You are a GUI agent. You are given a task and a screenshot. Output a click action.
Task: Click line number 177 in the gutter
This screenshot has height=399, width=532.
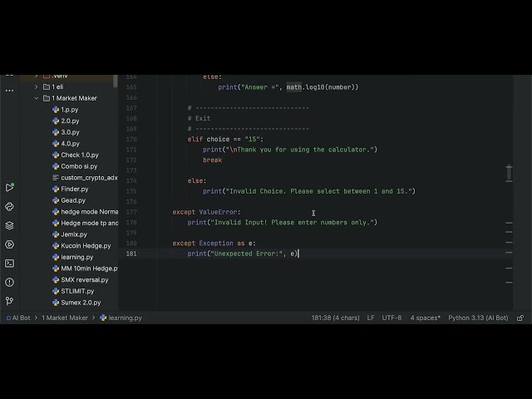tap(131, 212)
